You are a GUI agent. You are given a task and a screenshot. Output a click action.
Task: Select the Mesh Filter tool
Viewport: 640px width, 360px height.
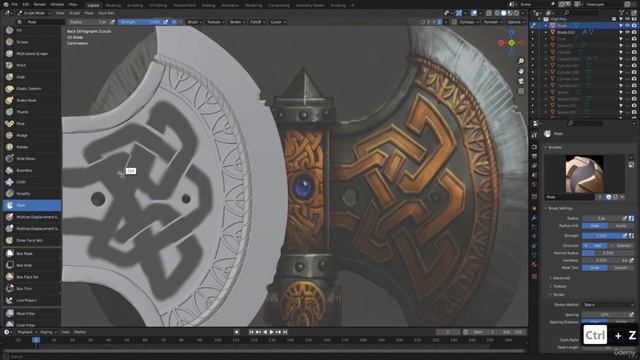click(x=32, y=313)
